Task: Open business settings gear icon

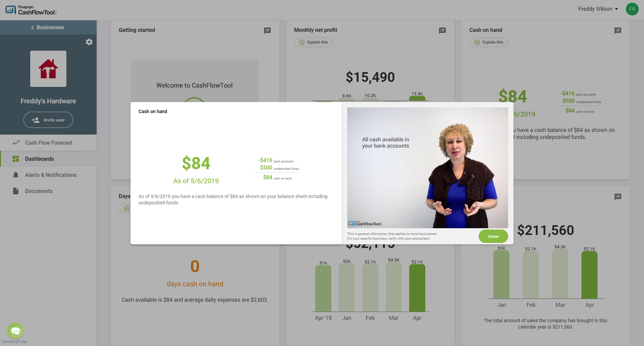Action: [x=89, y=42]
